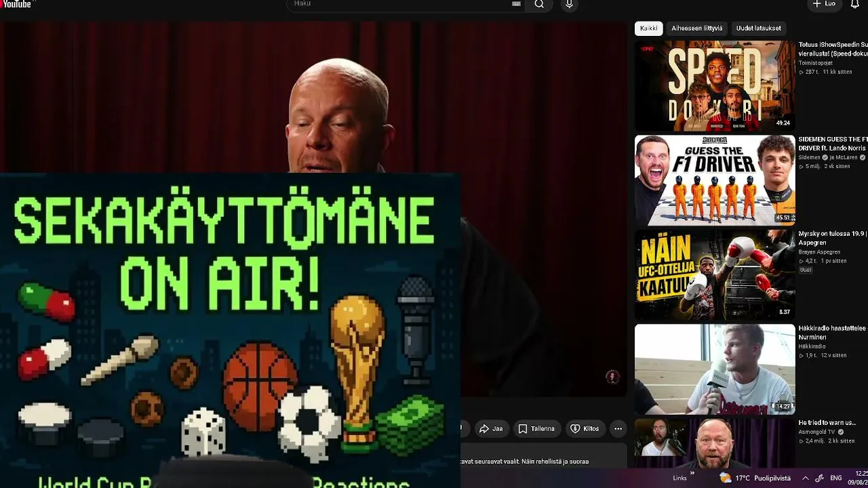868x488 pixels.
Task: Select the Uudet lataukset filter chip
Action: [x=758, y=28]
